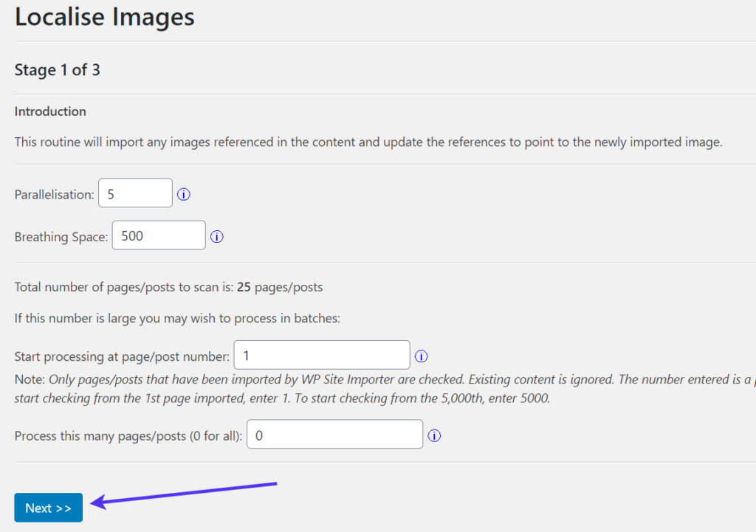Click the Process this many pages/posts label
This screenshot has width=756, height=532.
[128, 436]
